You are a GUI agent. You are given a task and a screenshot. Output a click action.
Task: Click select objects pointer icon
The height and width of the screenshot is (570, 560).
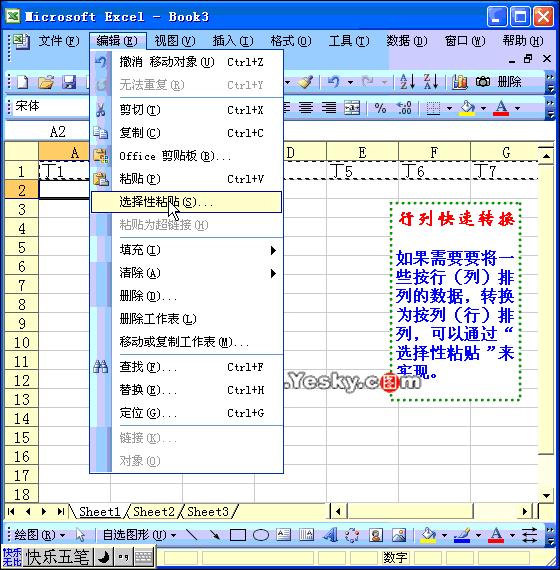[80, 535]
